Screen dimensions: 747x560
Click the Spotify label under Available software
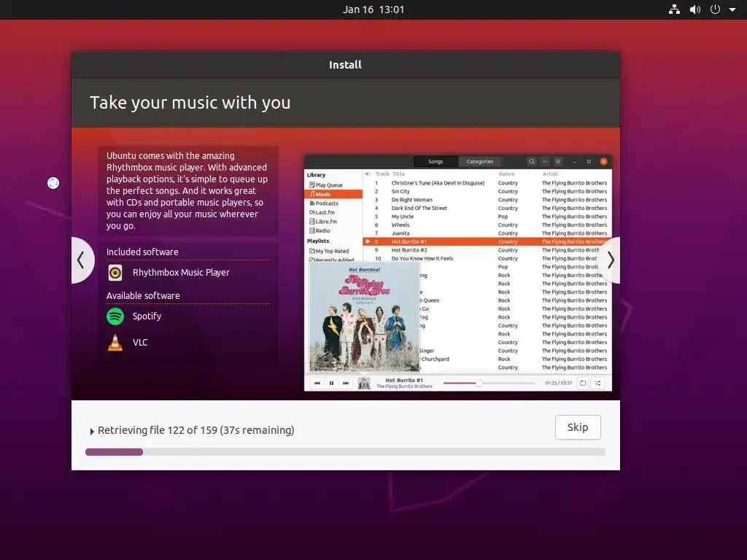147,316
